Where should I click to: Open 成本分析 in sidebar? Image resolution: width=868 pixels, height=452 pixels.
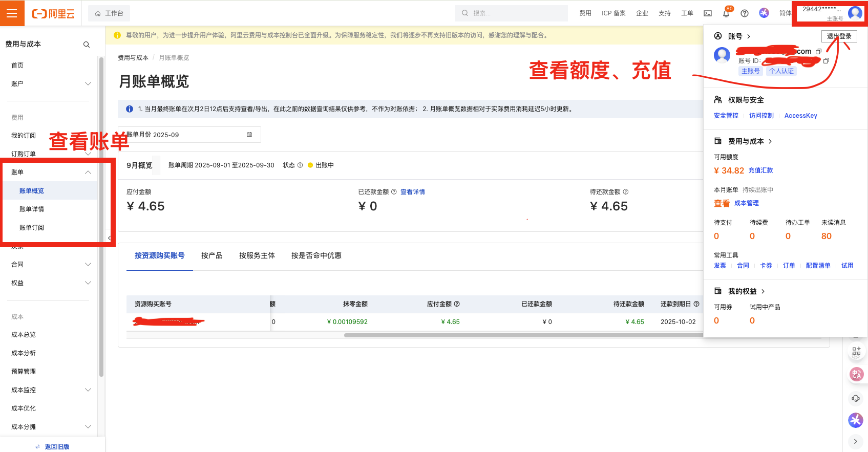pos(24,353)
